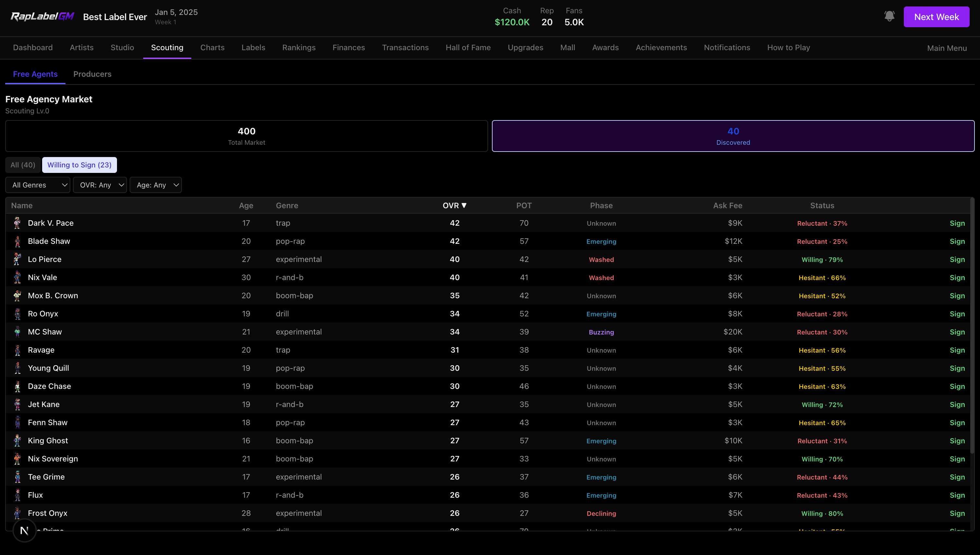Click Nix Sovereign's avatar icon
Screen dimensions: 980x555
[17, 459]
